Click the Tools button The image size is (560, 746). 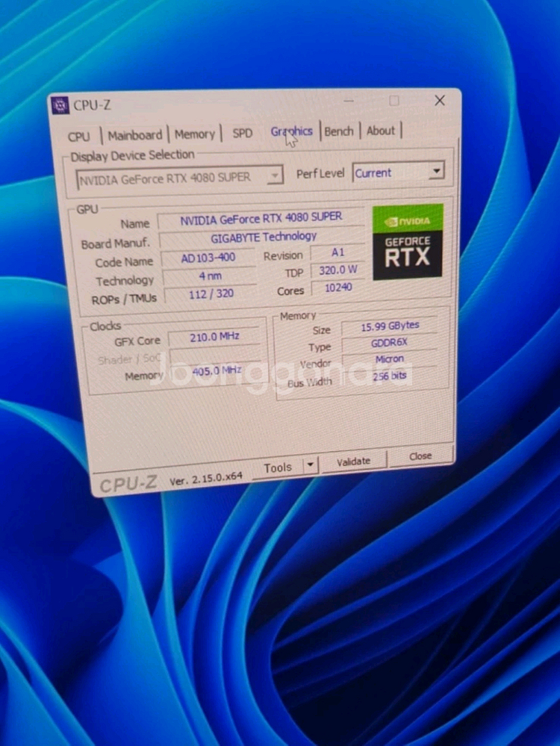click(x=278, y=467)
